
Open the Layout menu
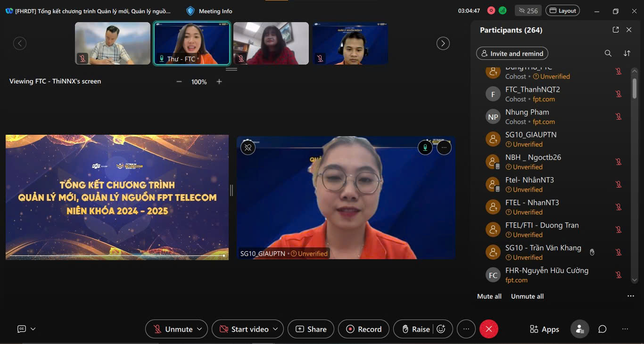[562, 10]
